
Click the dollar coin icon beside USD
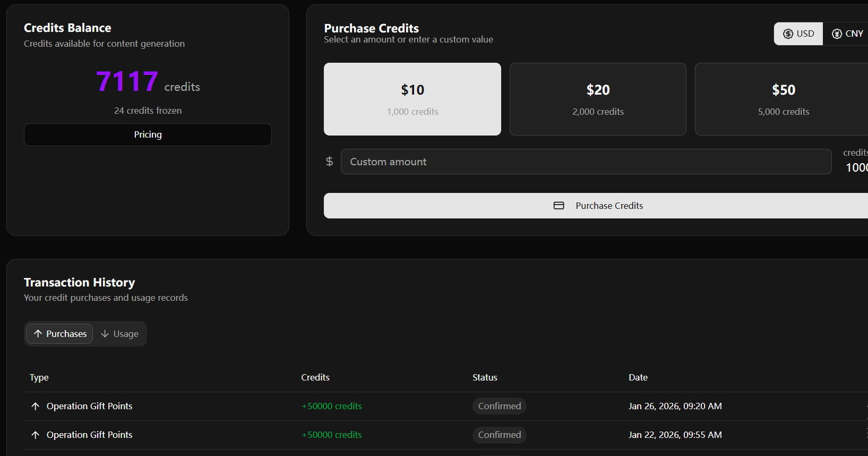(788, 34)
